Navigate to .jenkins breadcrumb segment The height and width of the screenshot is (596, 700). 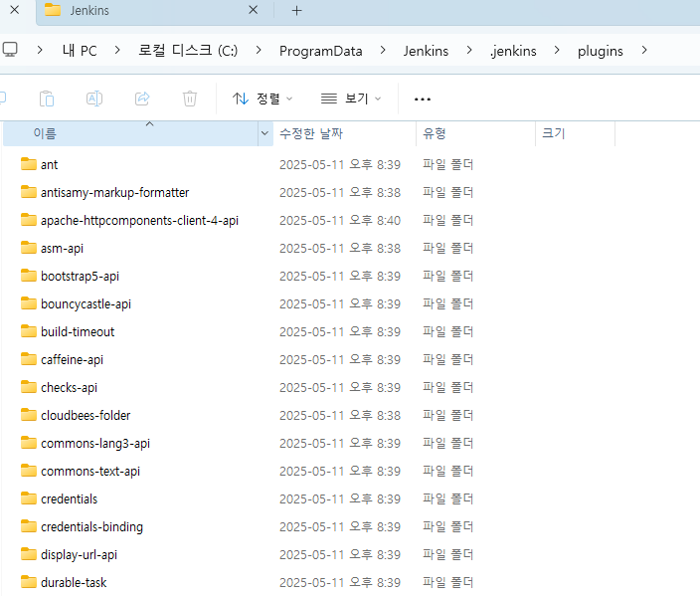(x=513, y=51)
